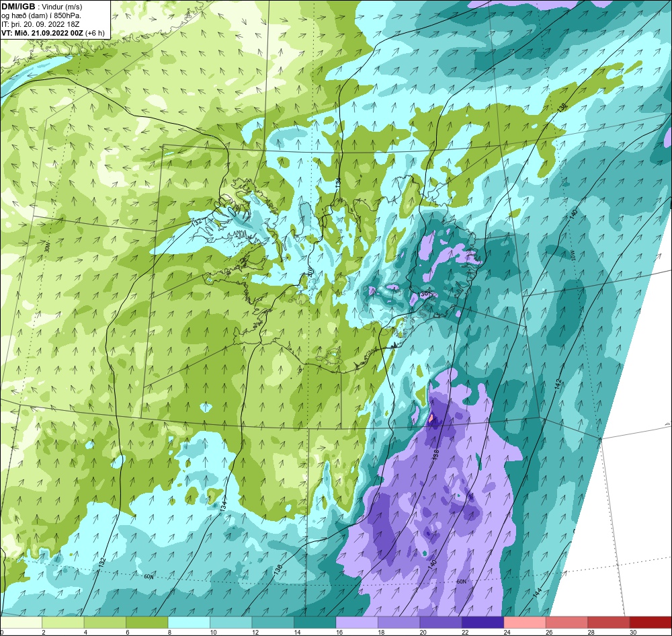
Task: Click the 'VT: Mið. 21.09.2022 00Z (+6 h)' line
Action: click(x=52, y=33)
